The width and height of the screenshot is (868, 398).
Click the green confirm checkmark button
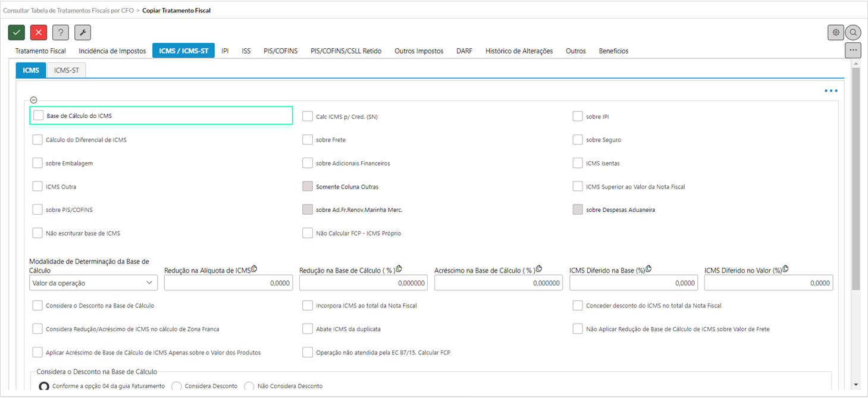[17, 33]
